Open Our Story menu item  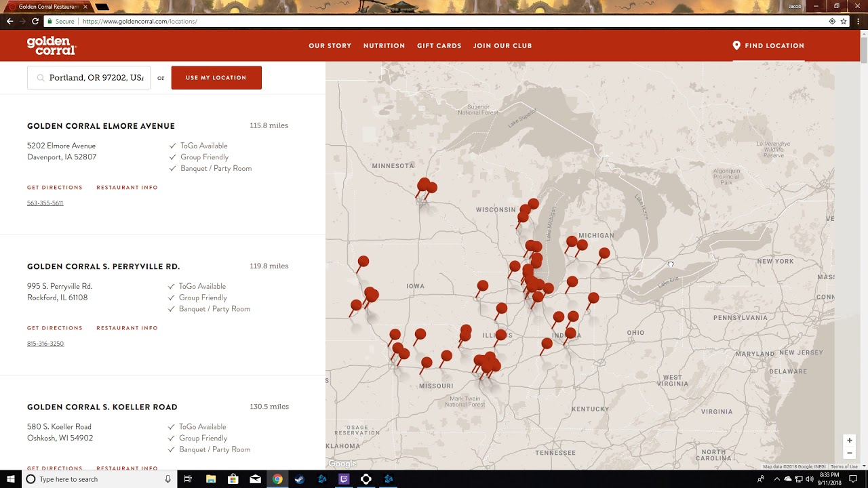(330, 46)
